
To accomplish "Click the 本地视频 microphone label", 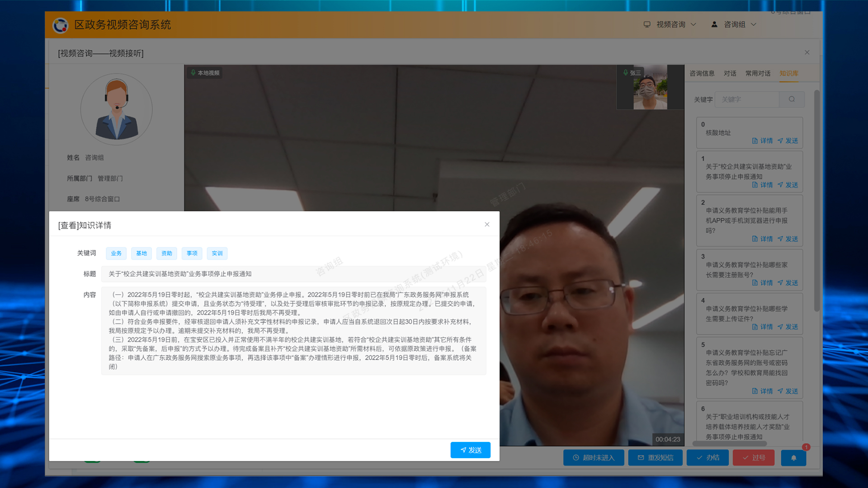I will point(205,73).
